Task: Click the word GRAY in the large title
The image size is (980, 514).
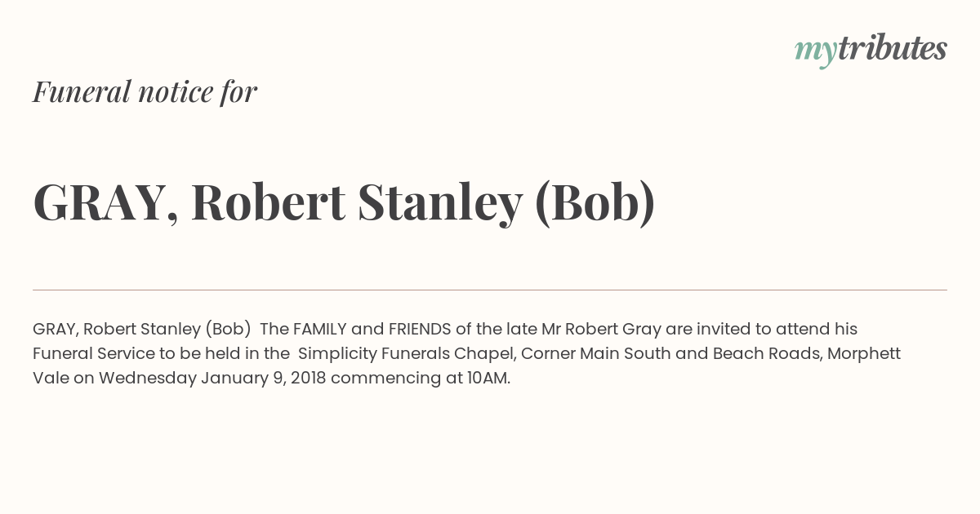Action: coord(99,202)
